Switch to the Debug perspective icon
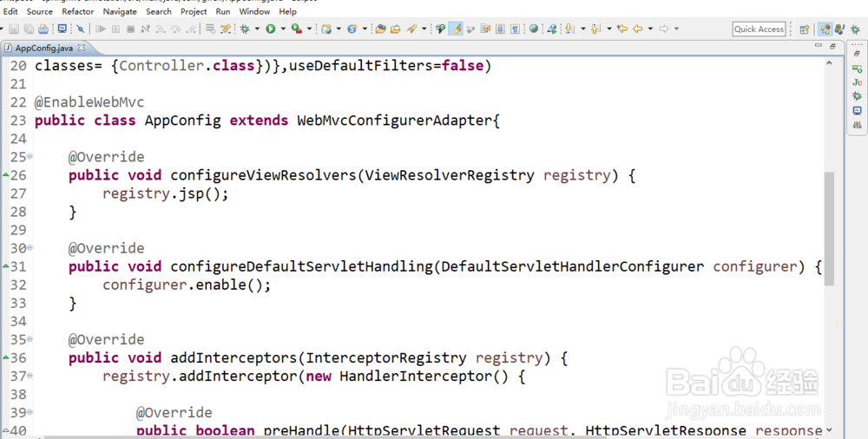Image resolution: width=868 pixels, height=439 pixels. (x=855, y=29)
